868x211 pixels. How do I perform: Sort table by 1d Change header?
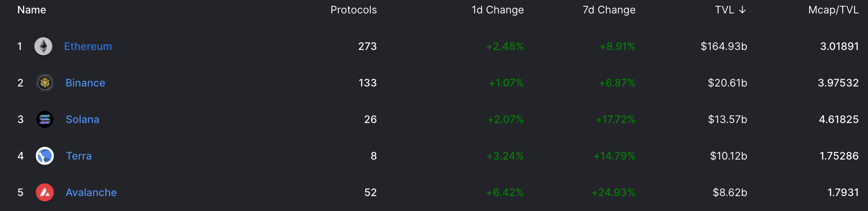(497, 10)
